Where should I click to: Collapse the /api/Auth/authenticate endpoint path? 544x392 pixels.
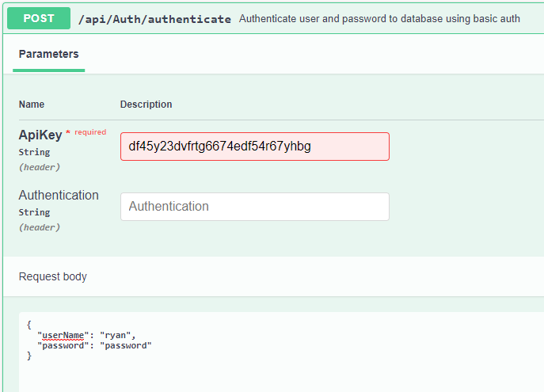point(154,19)
